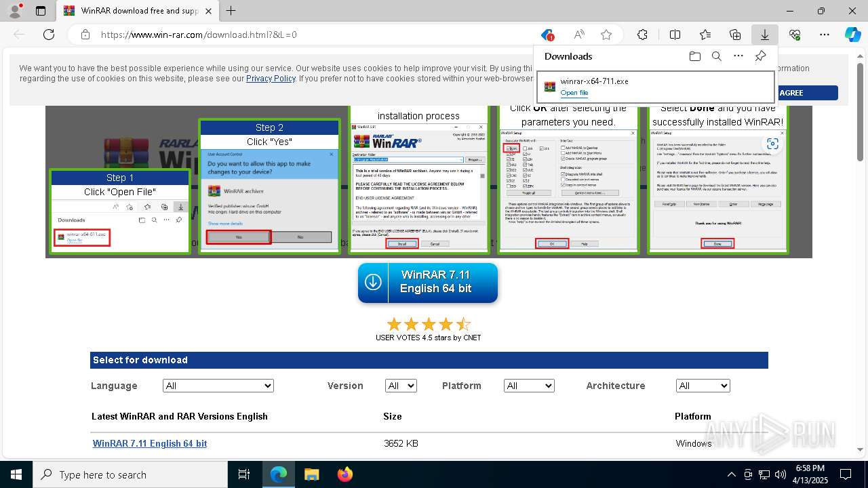Screen dimensions: 868x488
Task: Open the tab actions menu icon
Action: (41, 11)
